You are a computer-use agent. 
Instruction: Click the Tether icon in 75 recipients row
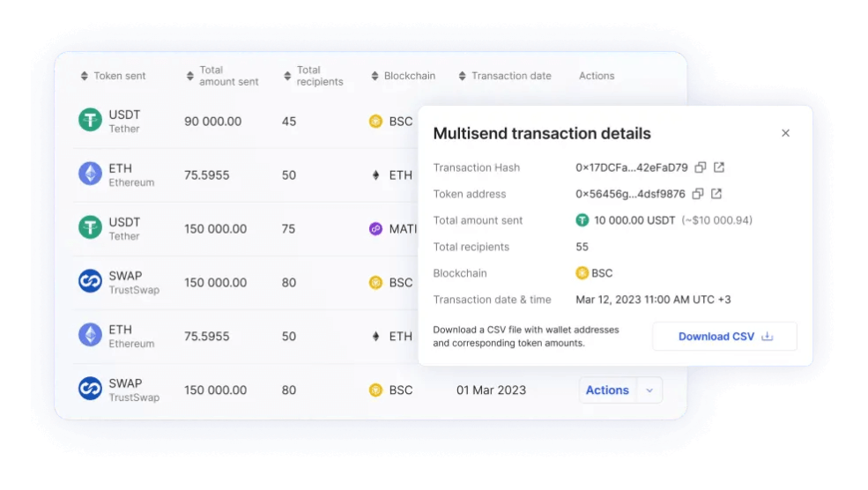[90, 227]
